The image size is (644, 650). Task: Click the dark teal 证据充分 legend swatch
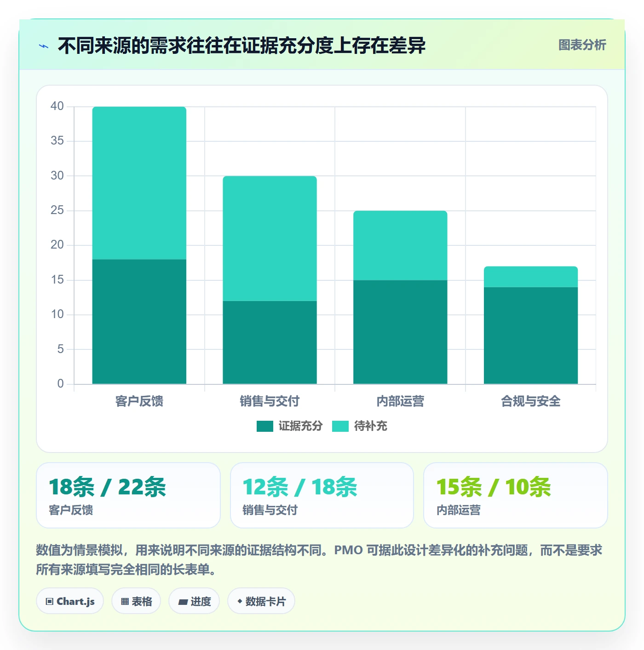(x=265, y=426)
